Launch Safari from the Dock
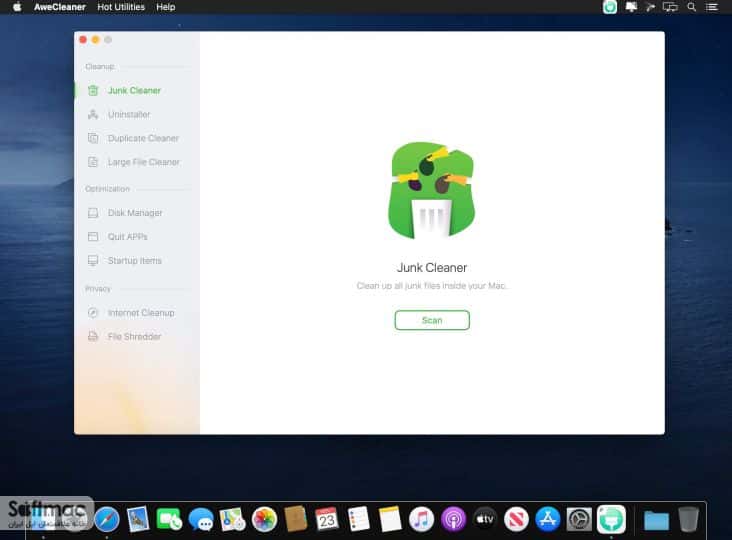The height and width of the screenshot is (540, 732). (107, 519)
